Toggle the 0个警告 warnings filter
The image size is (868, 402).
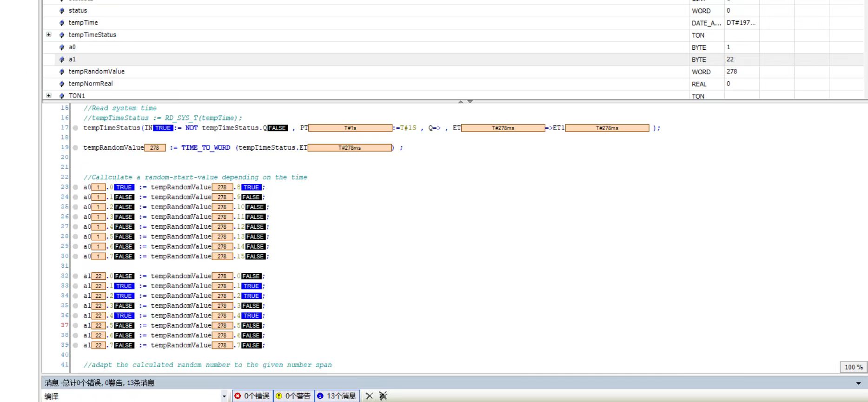click(293, 396)
